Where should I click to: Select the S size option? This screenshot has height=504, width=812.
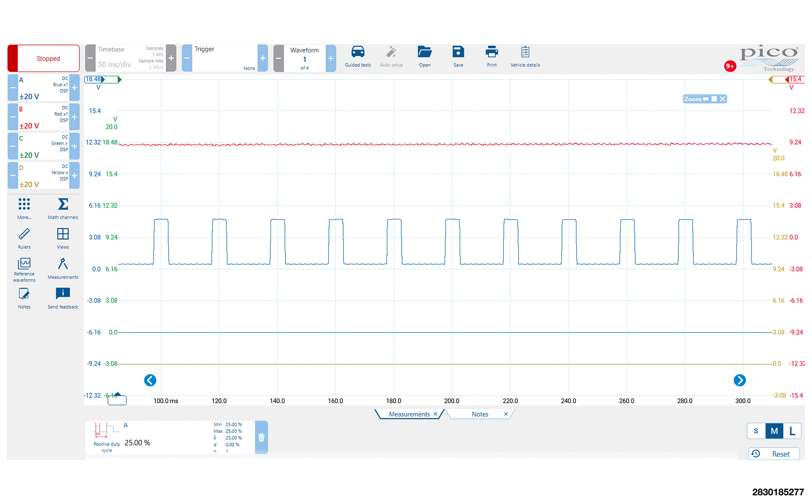756,431
